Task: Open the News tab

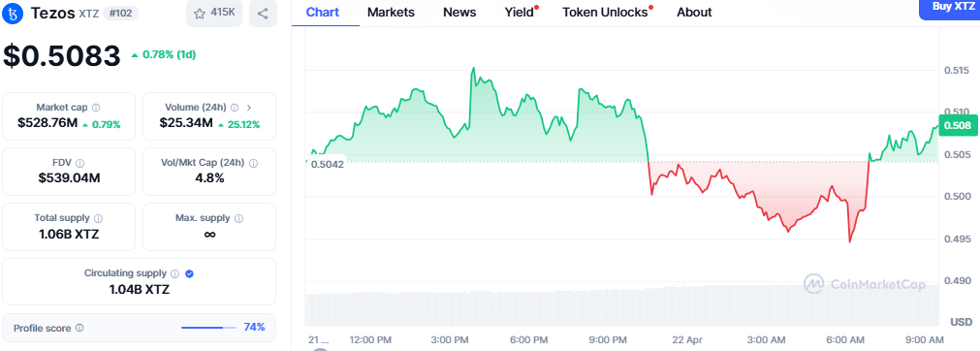Action: (x=459, y=12)
